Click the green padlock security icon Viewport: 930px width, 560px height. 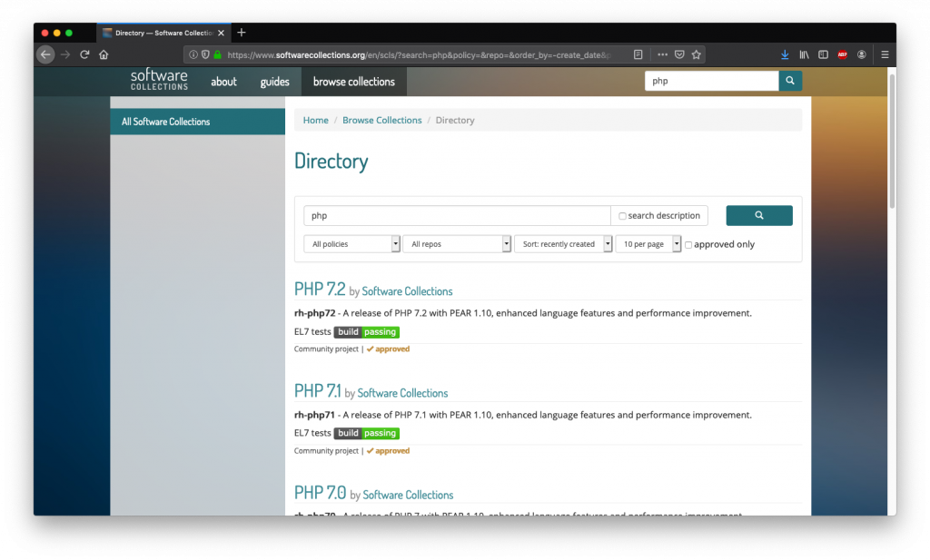pyautogui.click(x=218, y=54)
